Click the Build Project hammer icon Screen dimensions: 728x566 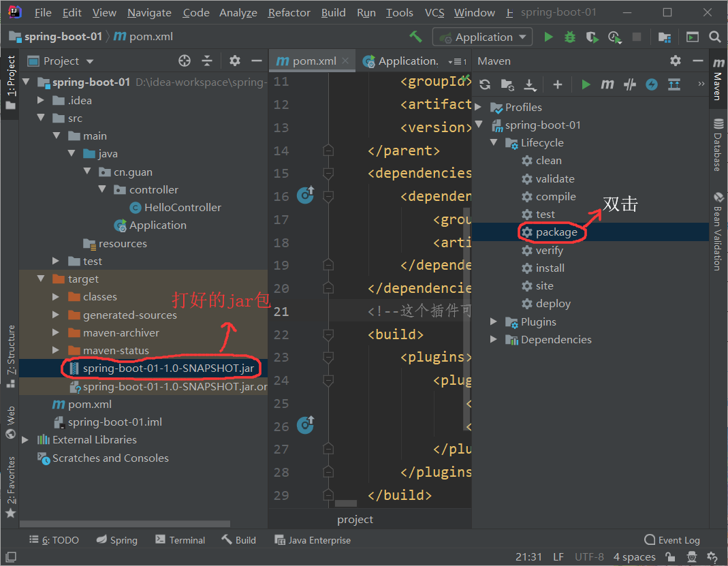[415, 37]
